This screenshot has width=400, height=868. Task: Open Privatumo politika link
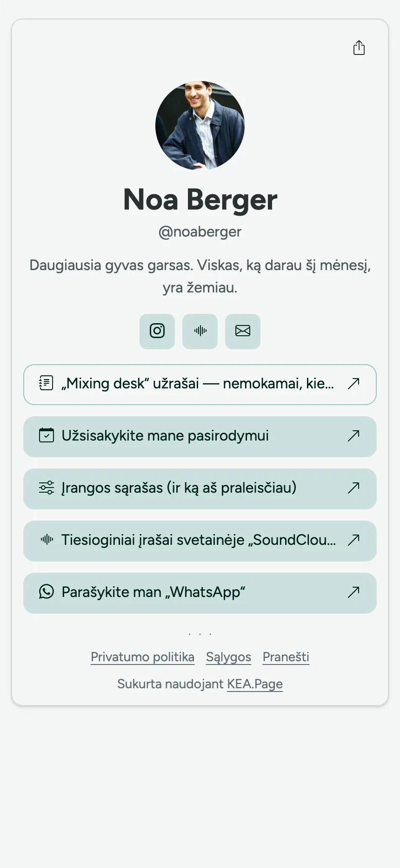coord(142,657)
